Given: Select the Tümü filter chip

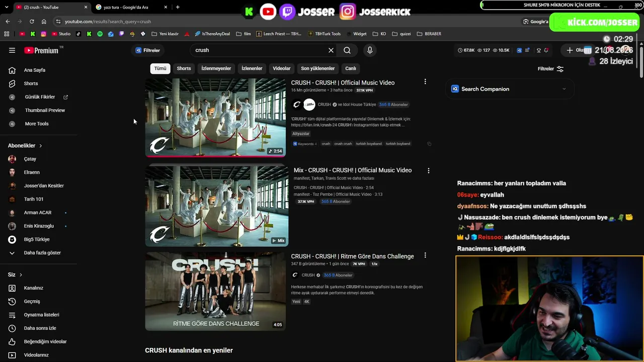Looking at the screenshot, I should click(160, 68).
